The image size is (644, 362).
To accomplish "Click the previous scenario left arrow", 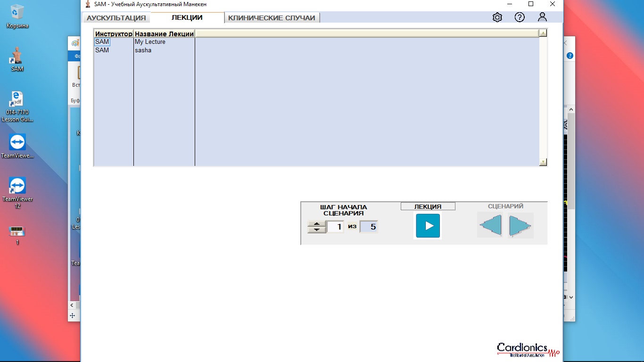I will pos(490,225).
